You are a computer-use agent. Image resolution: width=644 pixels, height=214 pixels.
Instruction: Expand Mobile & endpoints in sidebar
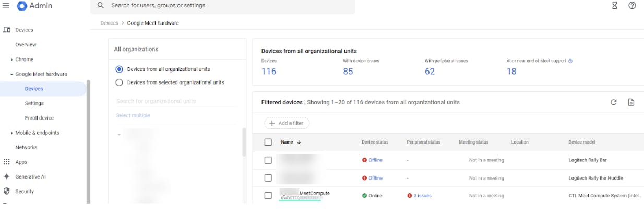11,133
